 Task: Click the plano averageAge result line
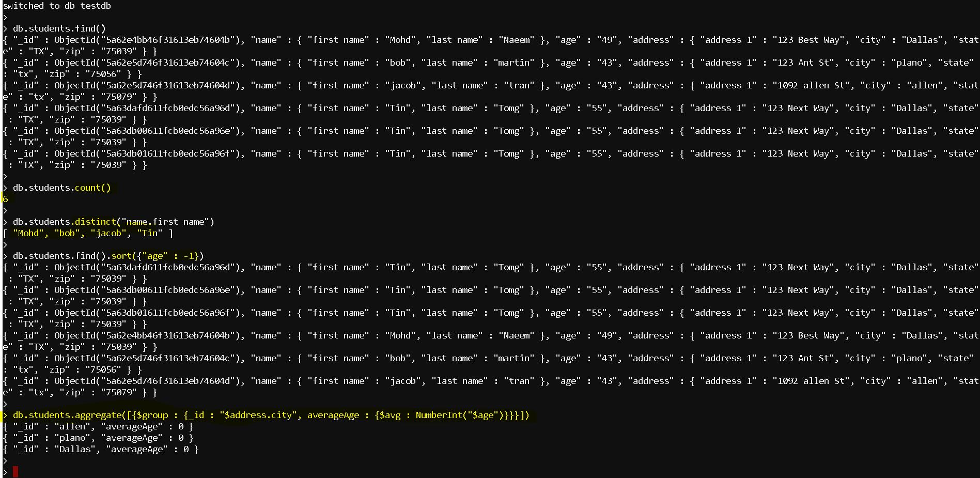(x=98, y=438)
